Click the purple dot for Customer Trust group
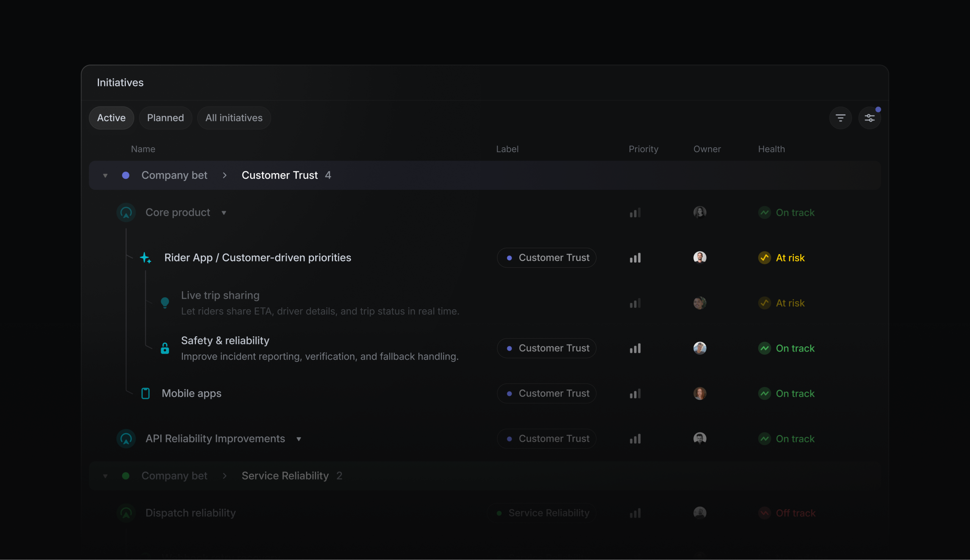This screenshot has height=560, width=970. tap(125, 175)
